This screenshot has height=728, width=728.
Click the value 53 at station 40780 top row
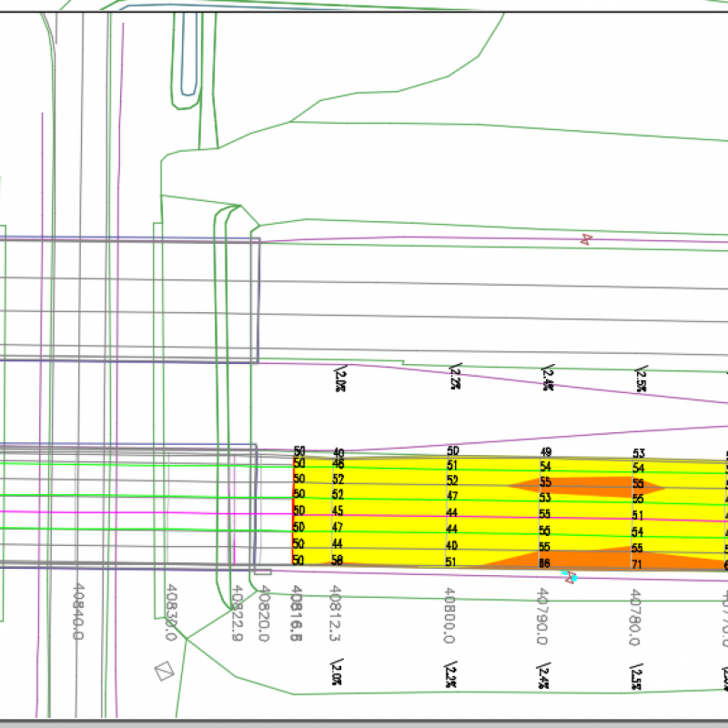638,453
